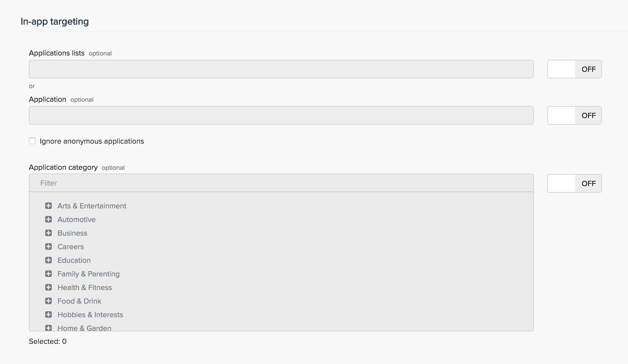The image size is (628, 364).
Task: Expand the Food & Drink plus icon
Action: (48, 301)
